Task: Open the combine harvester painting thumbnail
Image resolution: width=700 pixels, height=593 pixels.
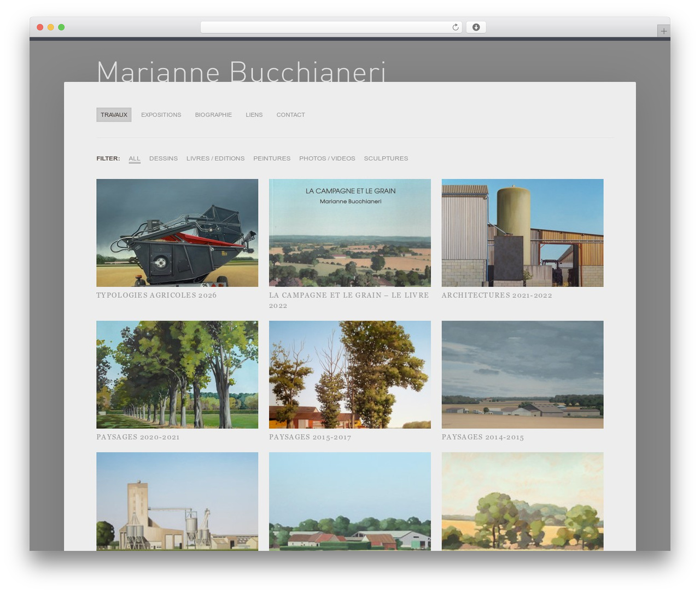Action: (x=177, y=232)
